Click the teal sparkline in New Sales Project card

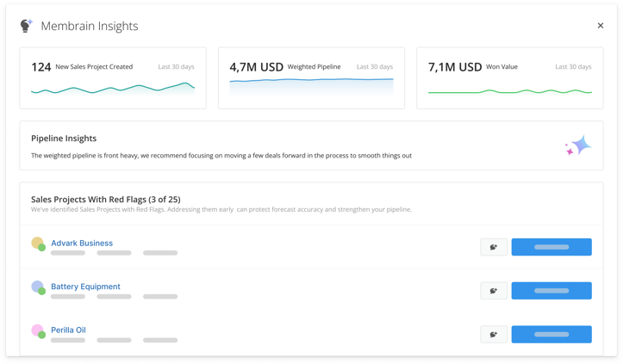tap(113, 89)
